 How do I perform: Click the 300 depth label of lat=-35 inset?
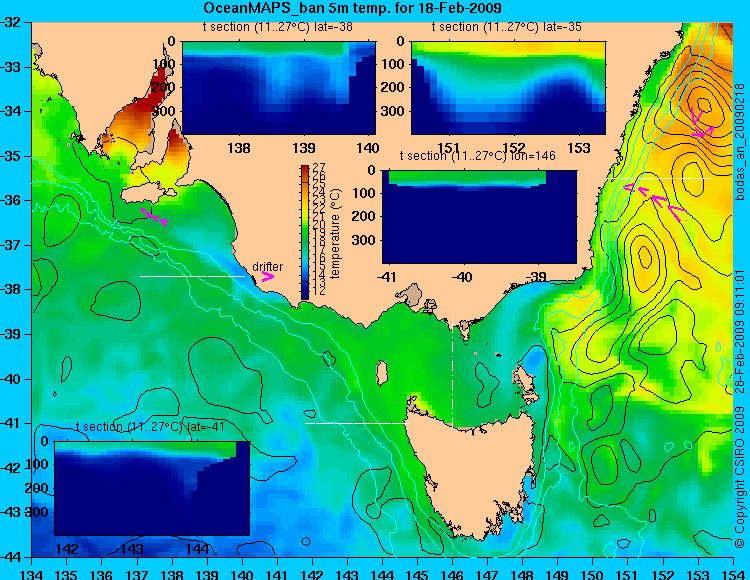(395, 111)
